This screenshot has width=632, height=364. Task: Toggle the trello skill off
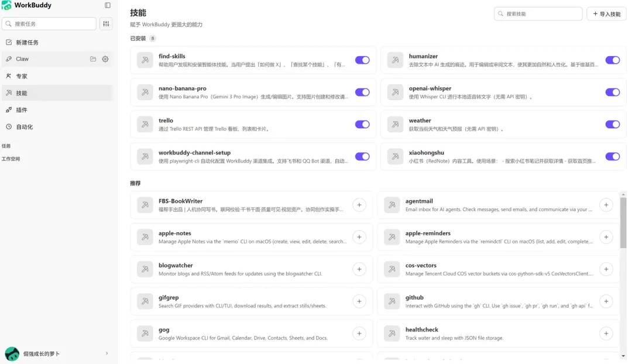tap(362, 125)
